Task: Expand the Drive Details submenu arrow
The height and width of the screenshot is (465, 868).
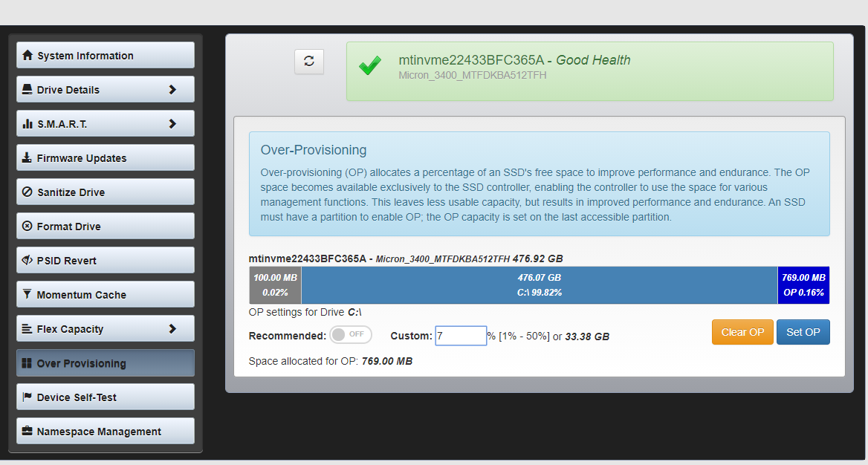Action: (x=172, y=90)
